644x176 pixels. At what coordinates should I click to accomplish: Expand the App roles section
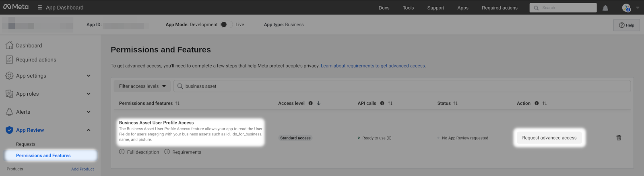(89, 94)
